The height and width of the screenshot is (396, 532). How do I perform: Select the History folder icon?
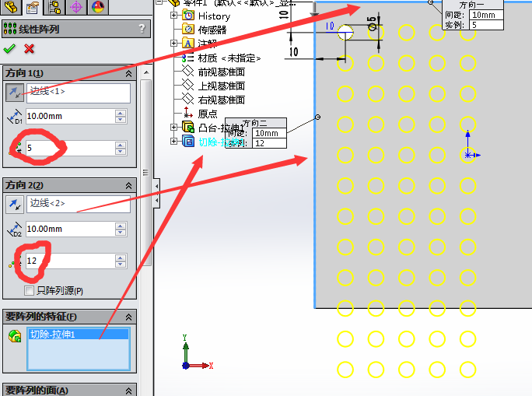[188, 16]
